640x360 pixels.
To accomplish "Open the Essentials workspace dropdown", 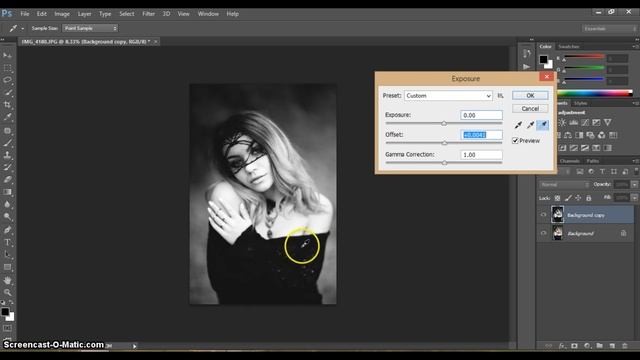I will (x=609, y=29).
